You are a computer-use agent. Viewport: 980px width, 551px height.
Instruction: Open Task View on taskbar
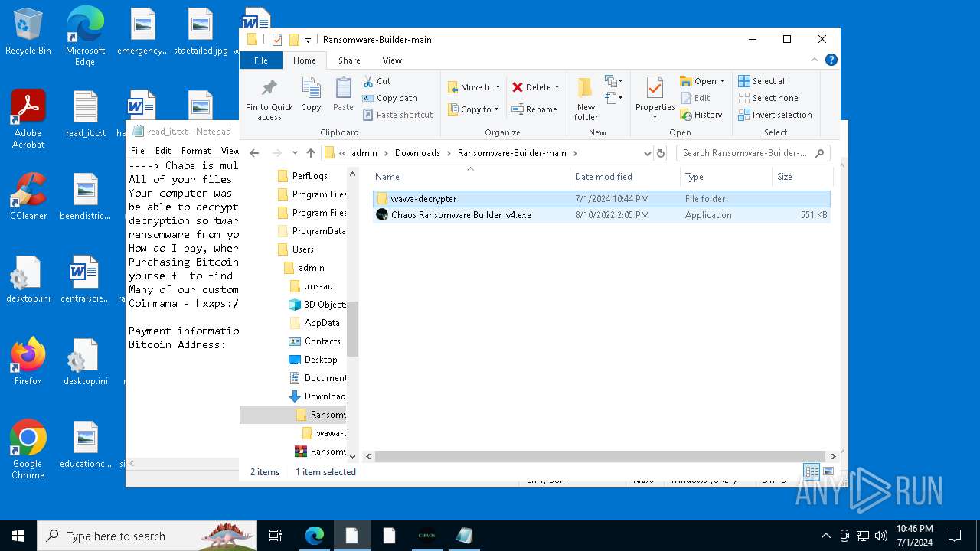[x=276, y=536]
